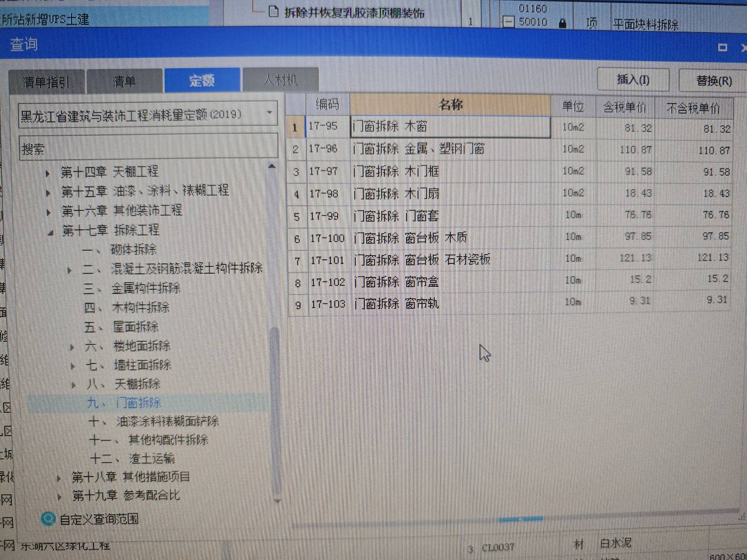Screen dimensions: 747x560
Task: Click the tree scrollbar down arrow
Action: click(x=276, y=500)
